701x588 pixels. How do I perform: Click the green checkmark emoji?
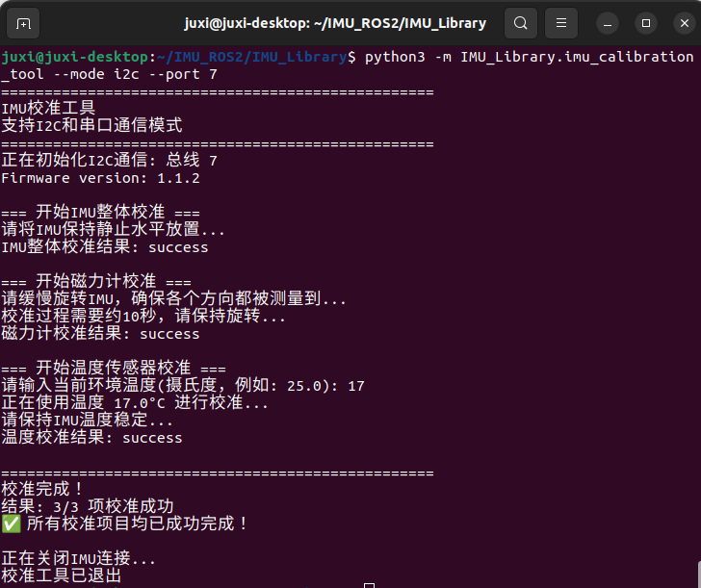(12, 524)
